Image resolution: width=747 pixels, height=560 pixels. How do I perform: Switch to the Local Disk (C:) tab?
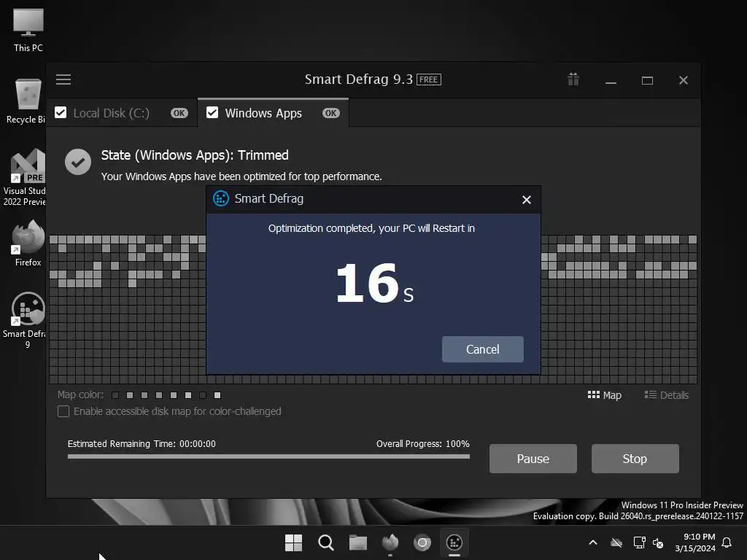[122, 113]
